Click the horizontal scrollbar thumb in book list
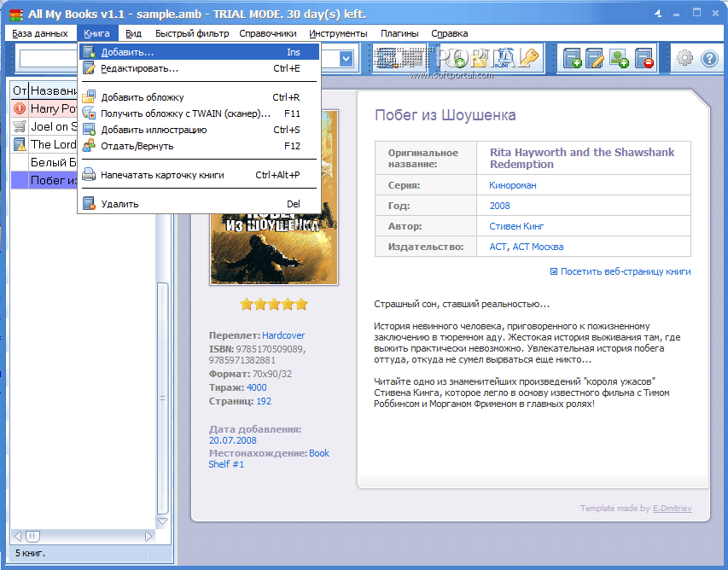 coord(32,536)
